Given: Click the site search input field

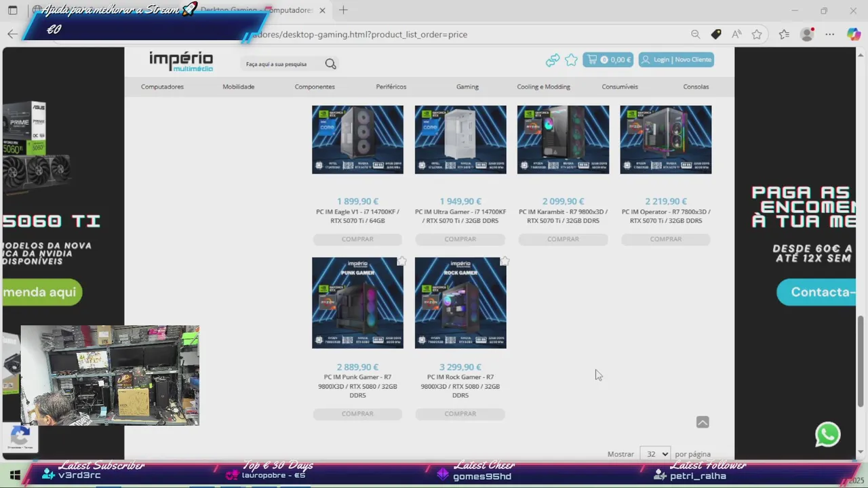Looking at the screenshot, I should click(282, 64).
